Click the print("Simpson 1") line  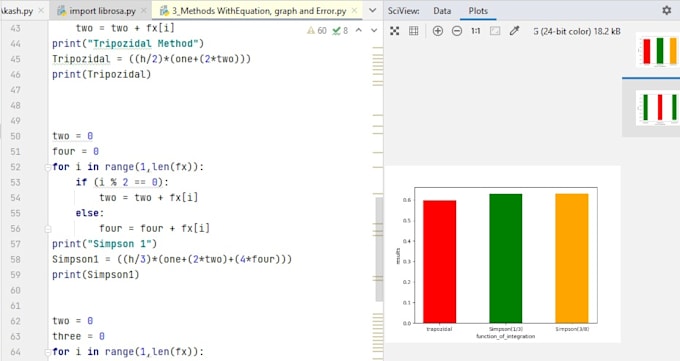(105, 244)
